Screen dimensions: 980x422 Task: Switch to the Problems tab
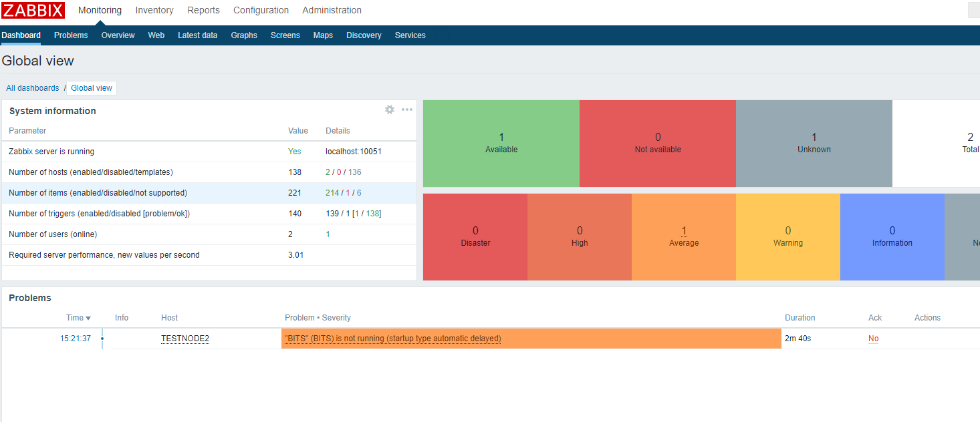point(71,35)
